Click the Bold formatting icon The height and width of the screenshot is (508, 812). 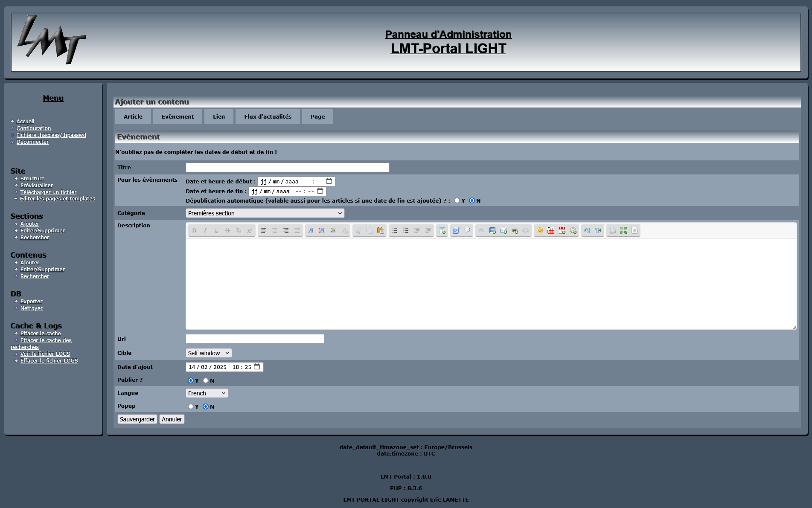[x=194, y=230]
